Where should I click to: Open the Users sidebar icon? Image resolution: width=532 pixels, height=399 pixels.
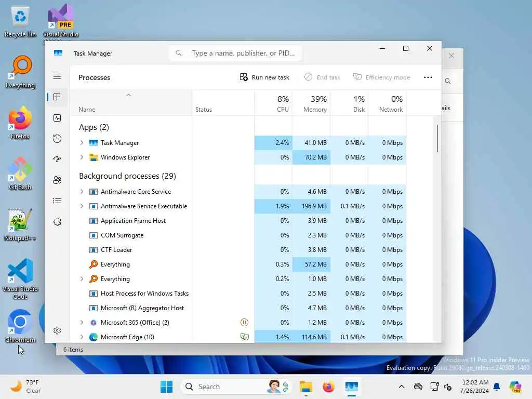(57, 180)
